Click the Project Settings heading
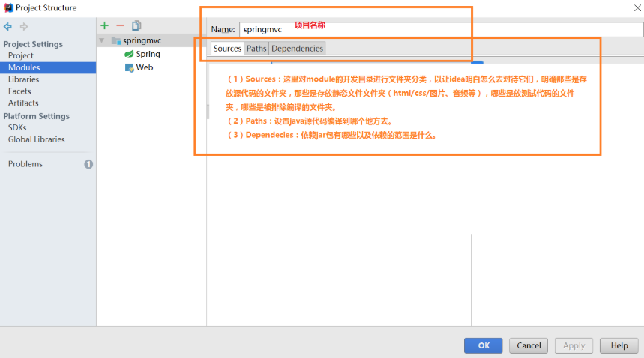This screenshot has height=358, width=644. pos(33,44)
